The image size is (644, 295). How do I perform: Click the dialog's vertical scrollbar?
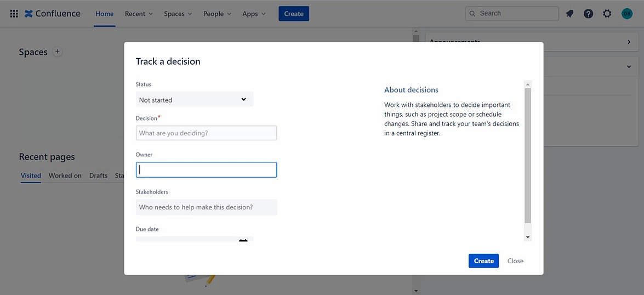pyautogui.click(x=528, y=159)
